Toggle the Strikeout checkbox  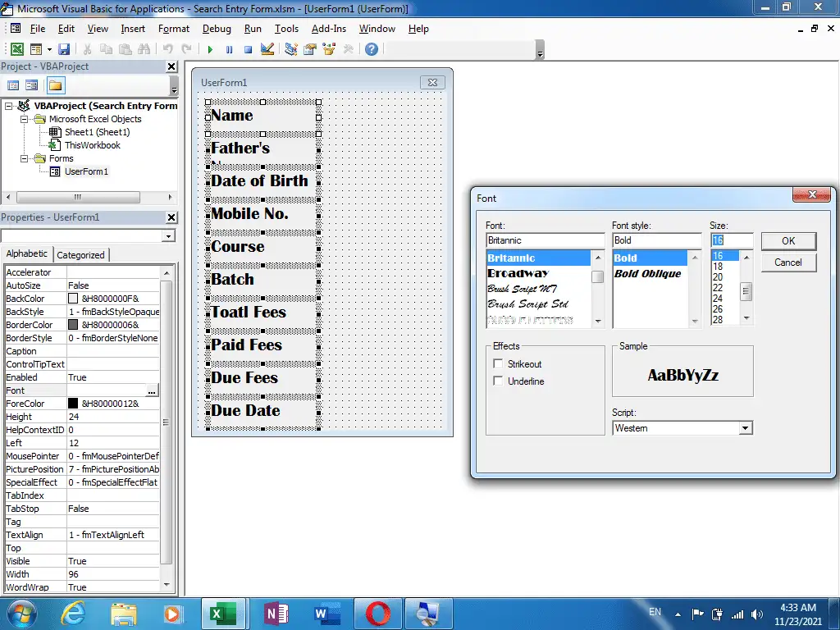click(498, 363)
